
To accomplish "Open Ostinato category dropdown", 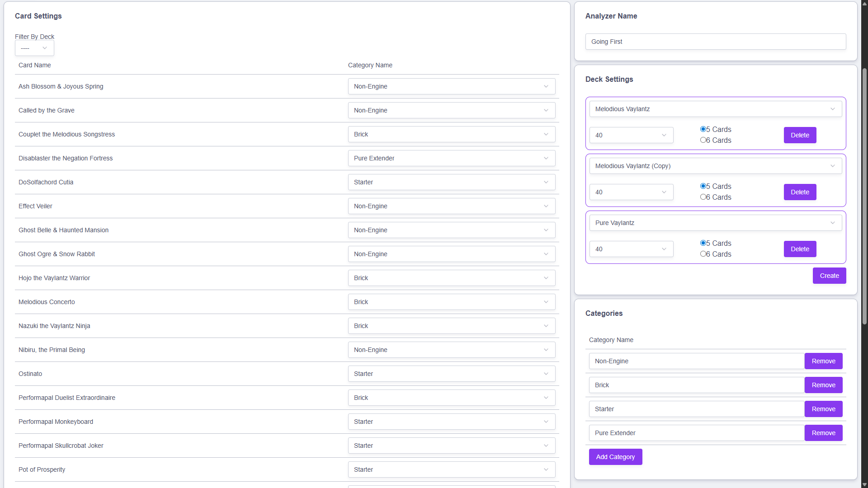I will coord(452,374).
